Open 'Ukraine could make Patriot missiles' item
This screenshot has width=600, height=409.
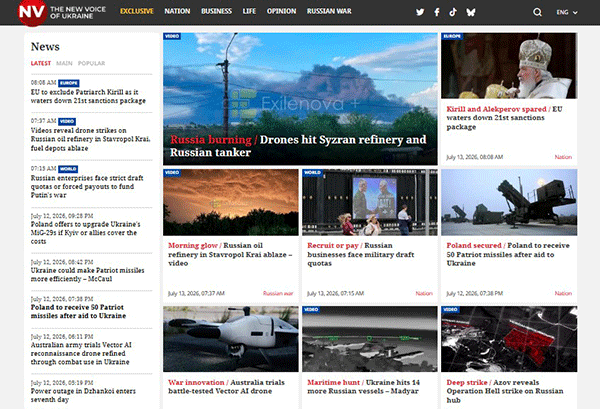[87, 275]
